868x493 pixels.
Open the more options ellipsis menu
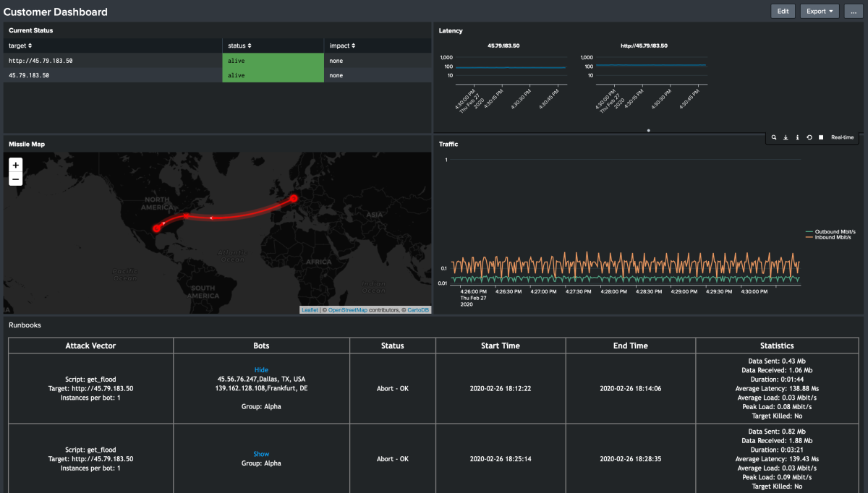click(854, 12)
